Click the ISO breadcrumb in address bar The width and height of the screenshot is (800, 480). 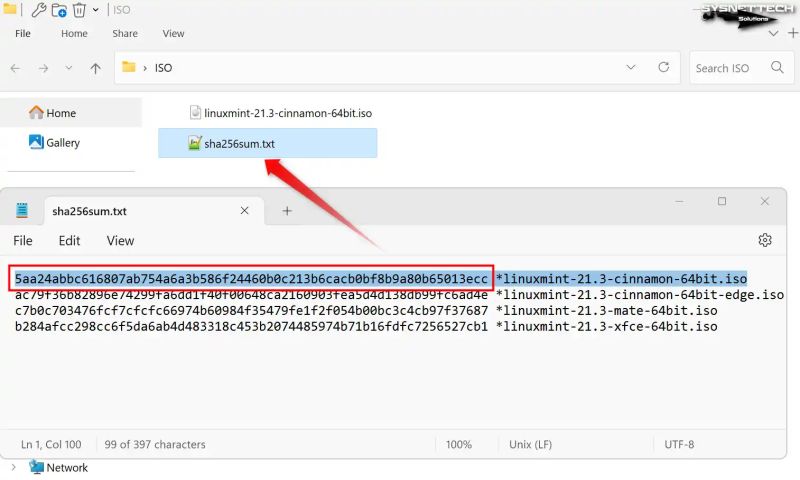point(163,68)
